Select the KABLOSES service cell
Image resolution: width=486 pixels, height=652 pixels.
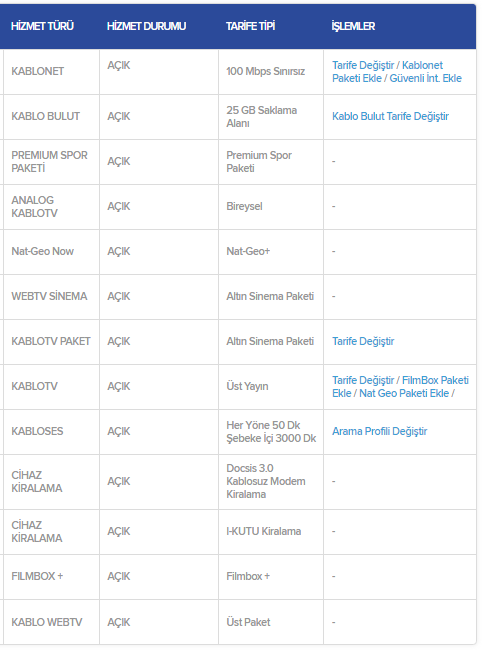point(52,431)
